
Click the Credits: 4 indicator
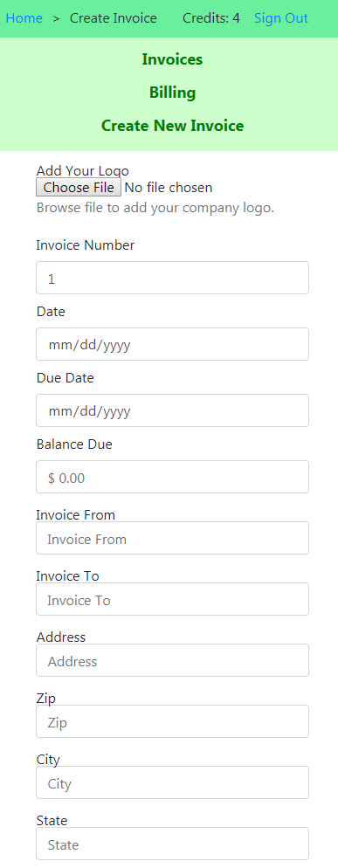pos(211,18)
